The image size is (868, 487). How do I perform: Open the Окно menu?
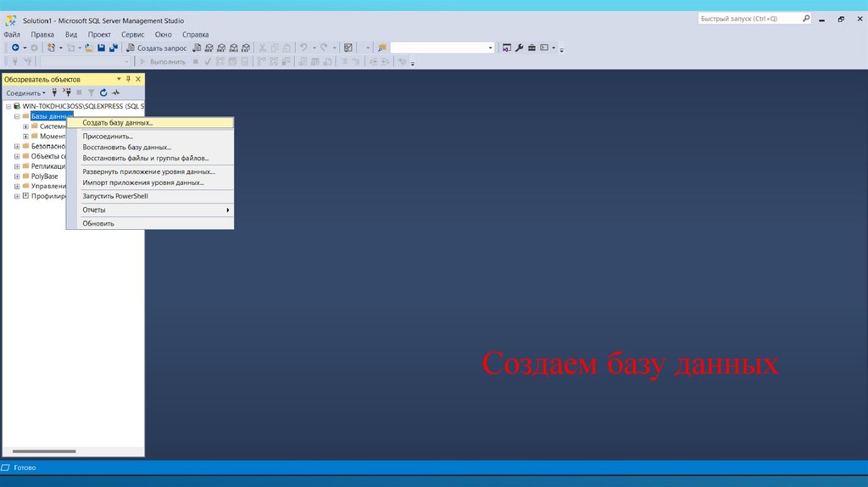[163, 34]
